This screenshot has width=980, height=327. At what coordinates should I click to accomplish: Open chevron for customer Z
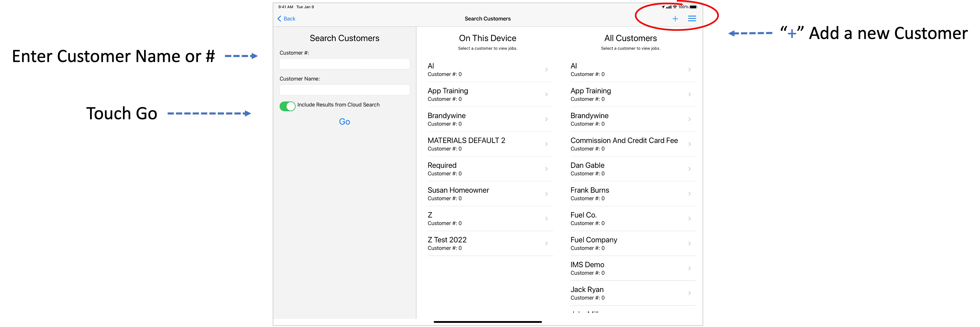[x=546, y=219]
